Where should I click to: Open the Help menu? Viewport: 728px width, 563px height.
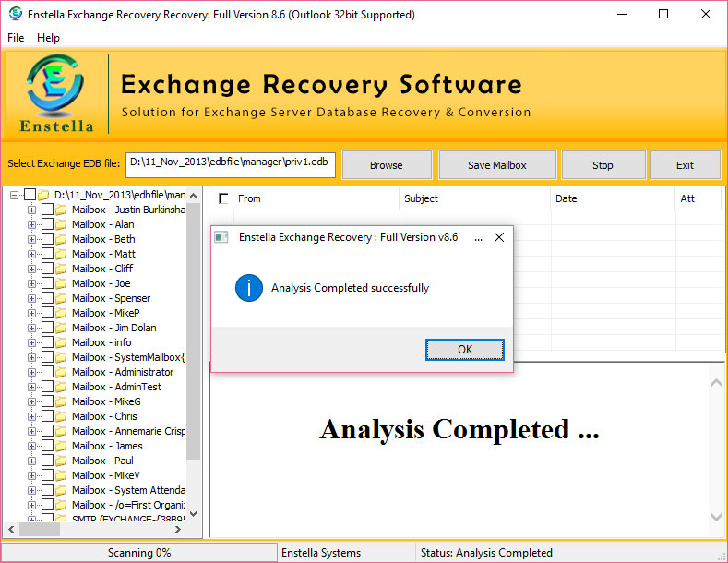click(x=48, y=38)
